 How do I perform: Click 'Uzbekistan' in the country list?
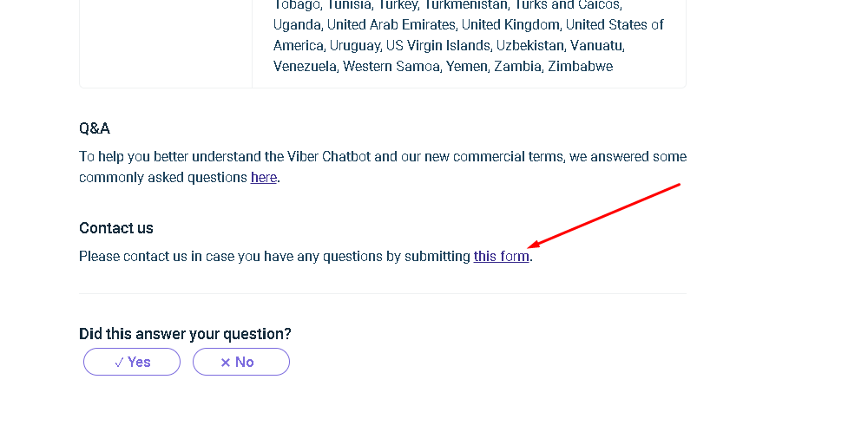tap(530, 45)
